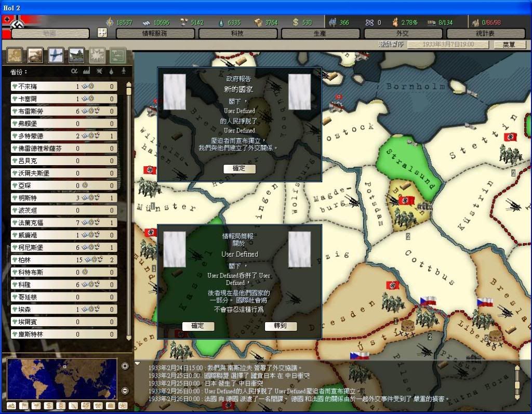The height and width of the screenshot is (414, 532).
Task: Open the 科技 (Technology) tab
Action: click(238, 33)
